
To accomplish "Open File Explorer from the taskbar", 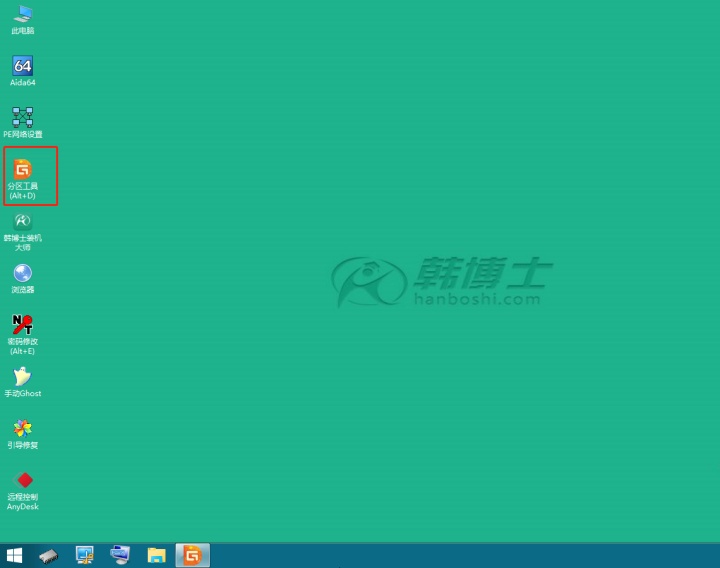I will 156,555.
